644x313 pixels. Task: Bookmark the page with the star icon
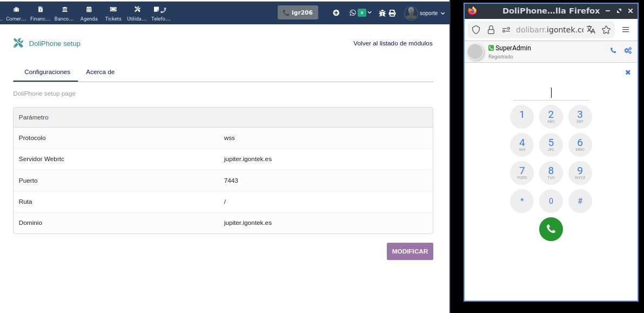[x=606, y=30]
